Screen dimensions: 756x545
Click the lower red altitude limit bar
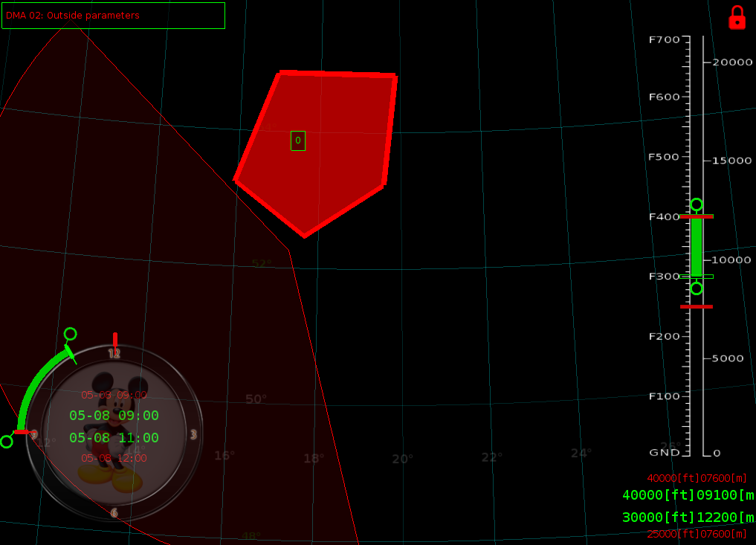697,307
